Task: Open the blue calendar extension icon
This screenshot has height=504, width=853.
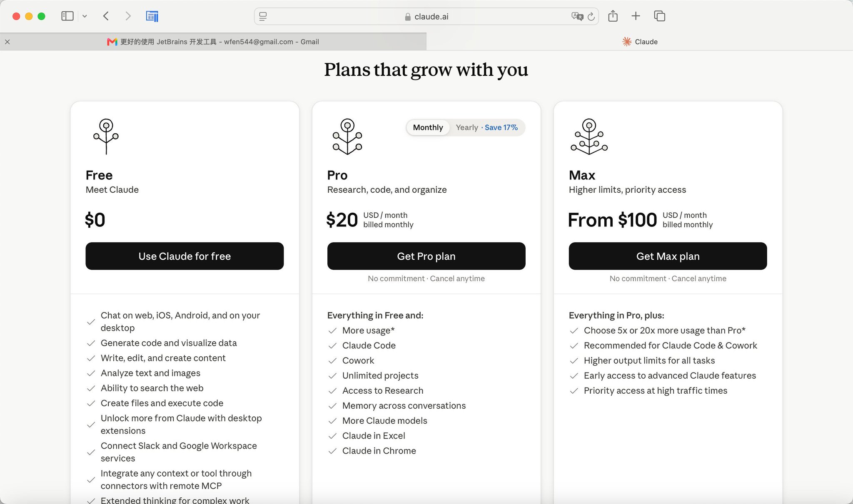Action: click(x=152, y=16)
